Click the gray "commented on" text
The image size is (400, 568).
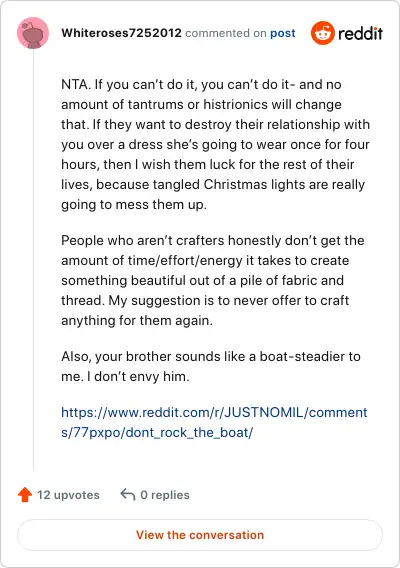(226, 33)
